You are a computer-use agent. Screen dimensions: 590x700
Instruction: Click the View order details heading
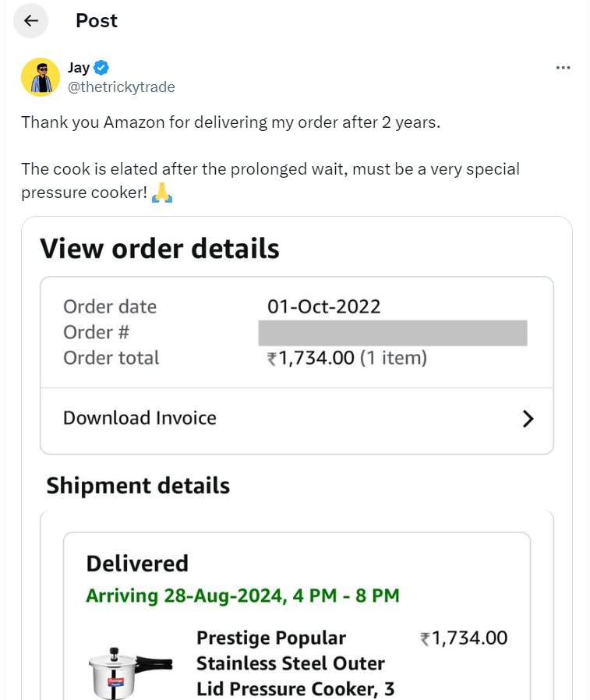[160, 248]
